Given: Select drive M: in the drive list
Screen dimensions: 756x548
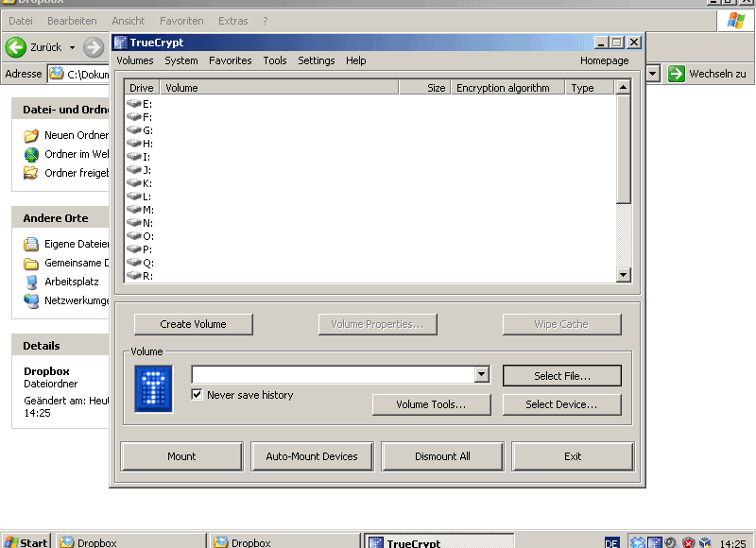Looking at the screenshot, I should (x=139, y=210).
